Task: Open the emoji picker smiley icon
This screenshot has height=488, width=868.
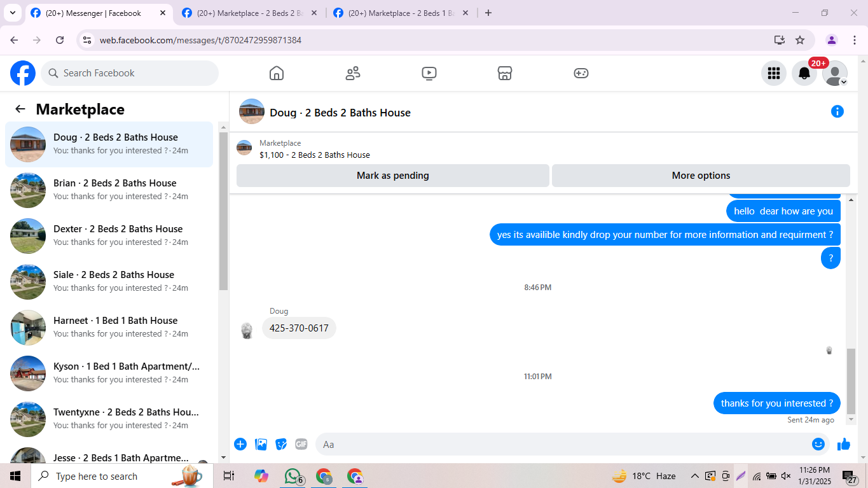Action: click(x=818, y=444)
